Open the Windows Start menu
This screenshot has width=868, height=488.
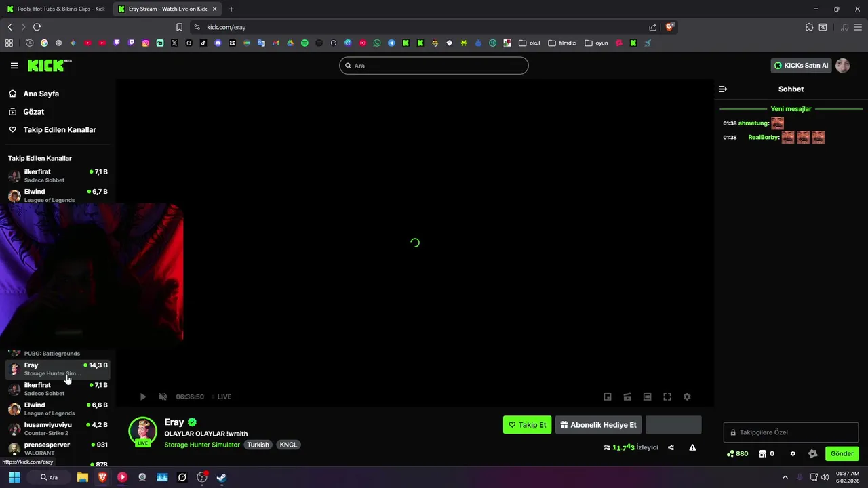pos(14,477)
